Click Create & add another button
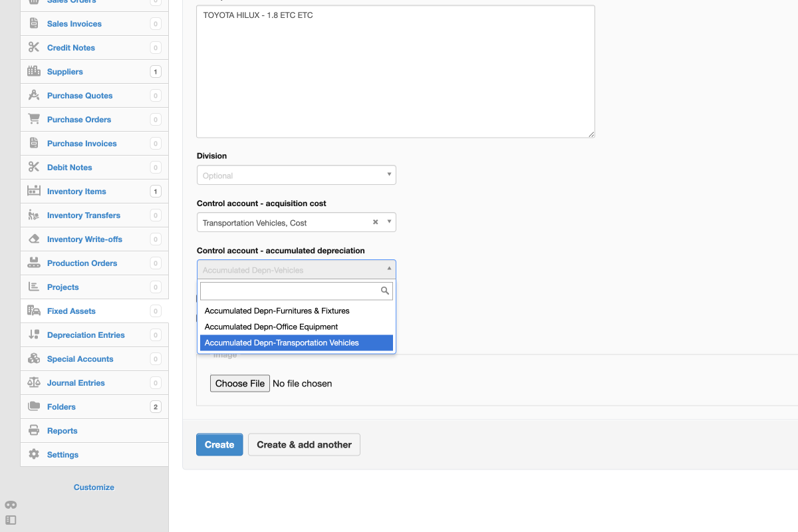 pos(304,445)
